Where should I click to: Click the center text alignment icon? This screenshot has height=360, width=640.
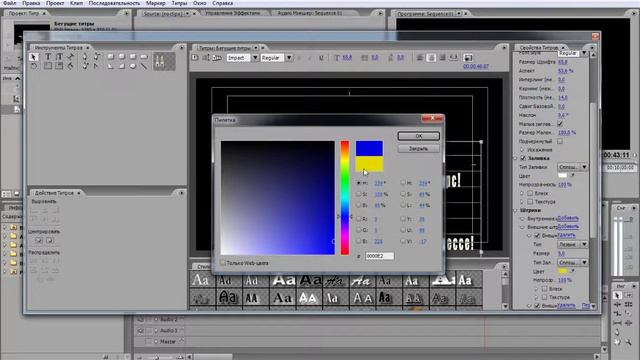(x=431, y=58)
